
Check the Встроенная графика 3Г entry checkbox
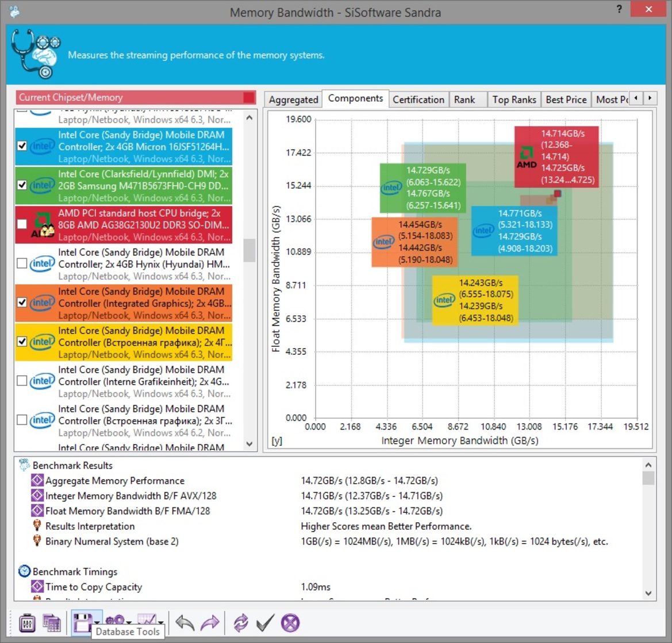pos(22,420)
